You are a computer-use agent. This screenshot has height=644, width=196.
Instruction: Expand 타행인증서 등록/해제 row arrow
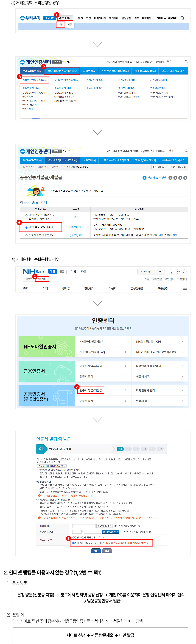pos(182,366)
